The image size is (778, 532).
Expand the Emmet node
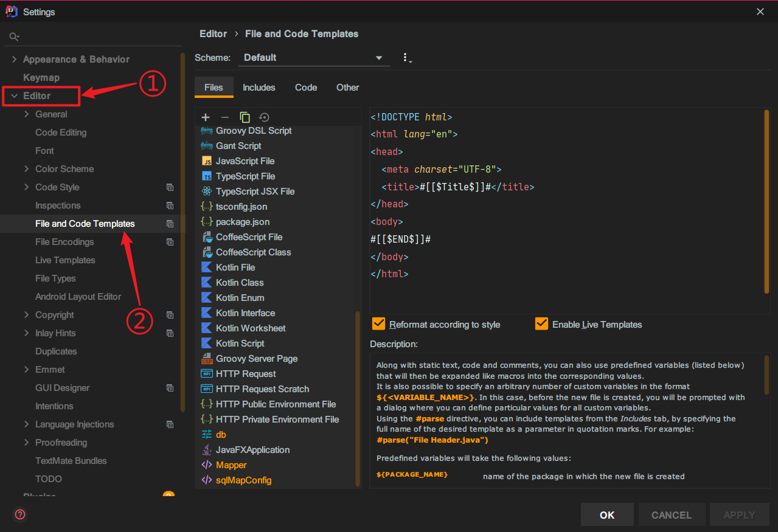click(x=26, y=370)
